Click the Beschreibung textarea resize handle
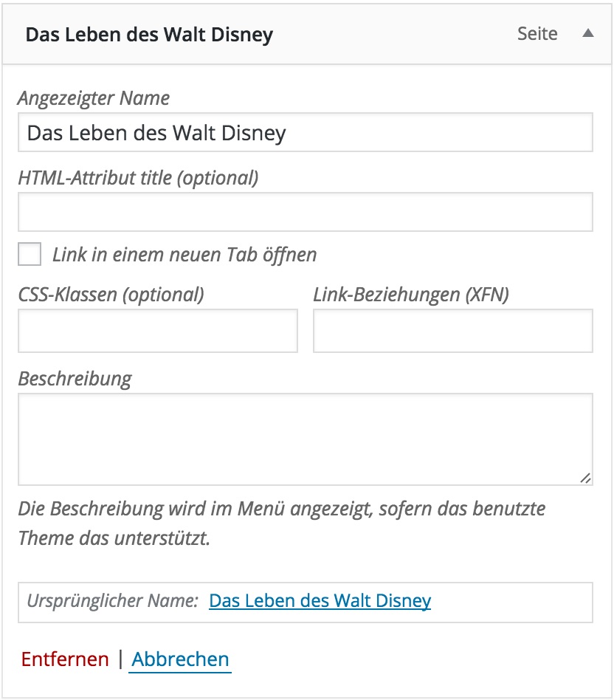The height and width of the screenshot is (700, 614). click(x=585, y=478)
